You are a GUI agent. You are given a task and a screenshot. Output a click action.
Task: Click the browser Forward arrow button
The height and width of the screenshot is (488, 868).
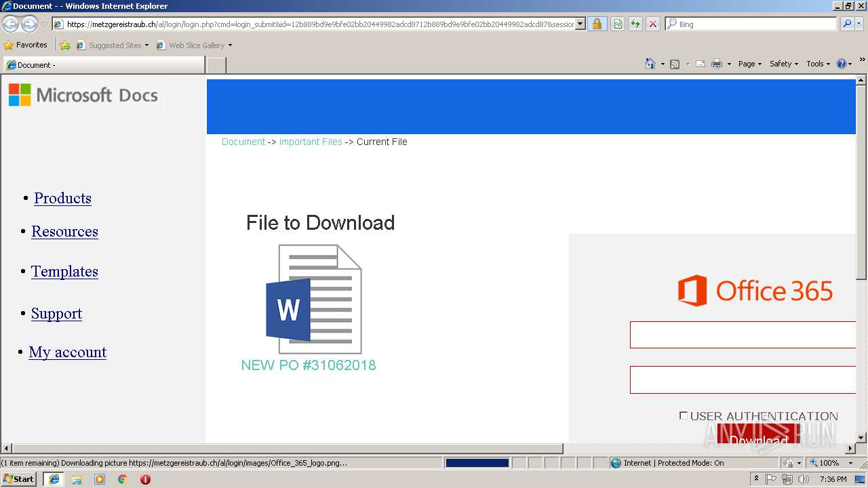click(x=29, y=24)
